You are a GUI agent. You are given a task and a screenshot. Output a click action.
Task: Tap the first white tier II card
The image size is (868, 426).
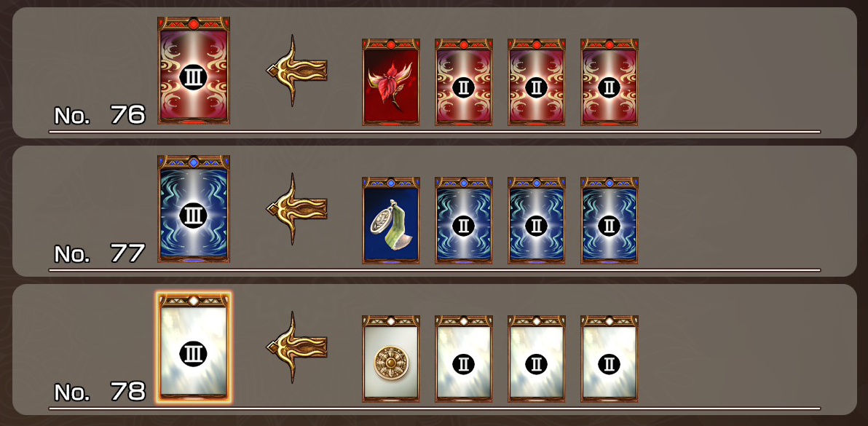click(x=463, y=358)
